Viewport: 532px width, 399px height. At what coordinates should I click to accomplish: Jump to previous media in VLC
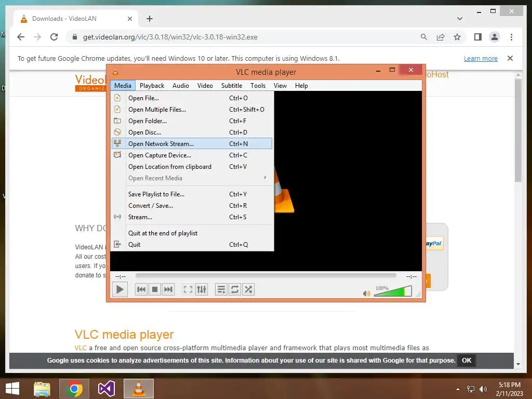tap(141, 289)
